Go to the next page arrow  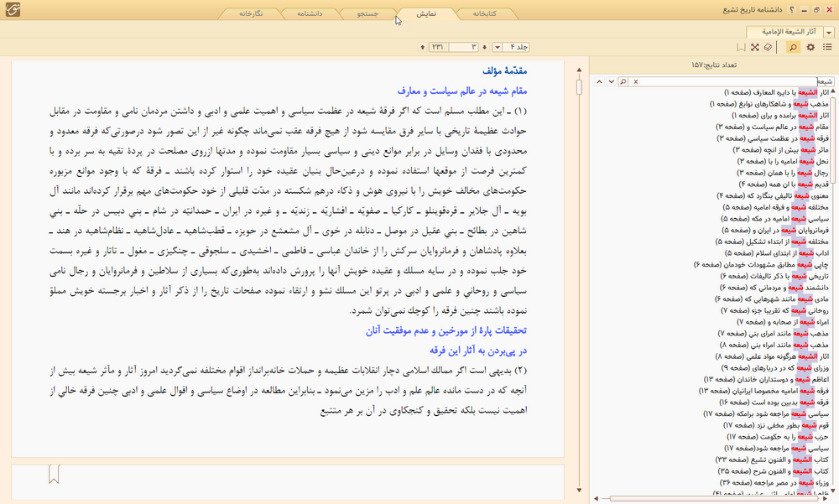[485, 47]
